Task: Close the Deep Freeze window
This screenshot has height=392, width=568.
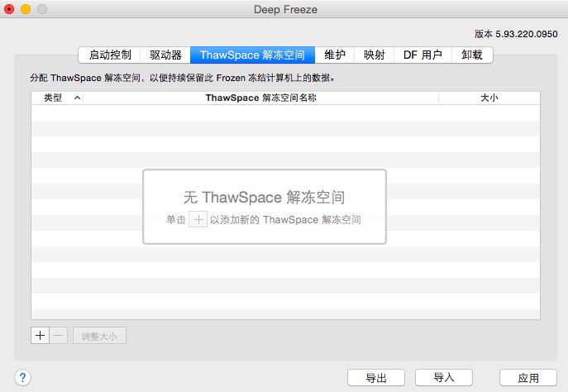Action: point(9,9)
